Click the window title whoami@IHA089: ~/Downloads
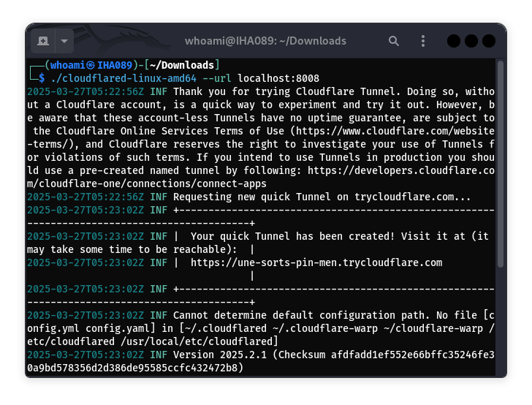532x405 pixels. (265, 41)
